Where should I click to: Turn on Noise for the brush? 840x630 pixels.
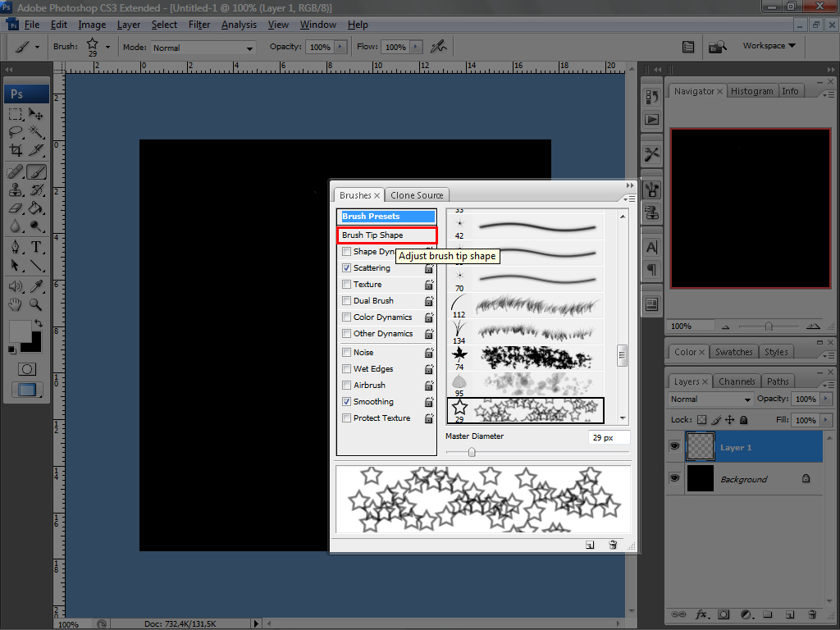tap(347, 353)
